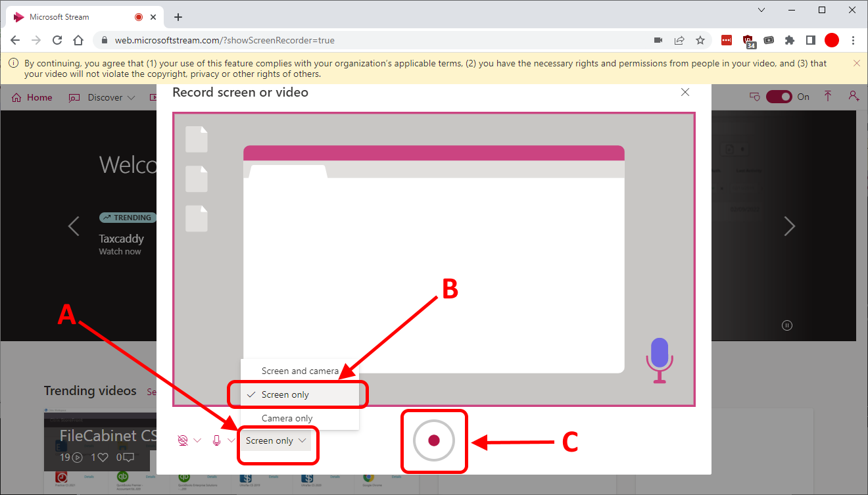Go back with the browser back arrow
868x495 pixels.
click(15, 40)
